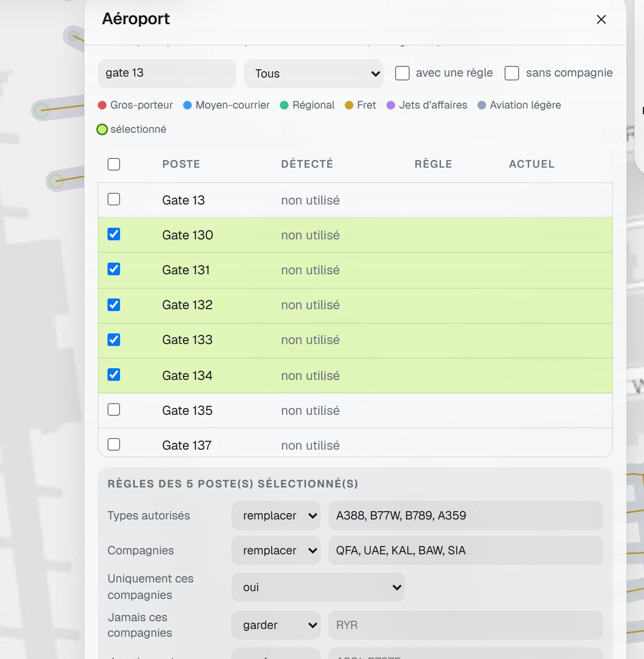The height and width of the screenshot is (659, 644).
Task: Close the Aéroport dialog
Action: (x=601, y=19)
